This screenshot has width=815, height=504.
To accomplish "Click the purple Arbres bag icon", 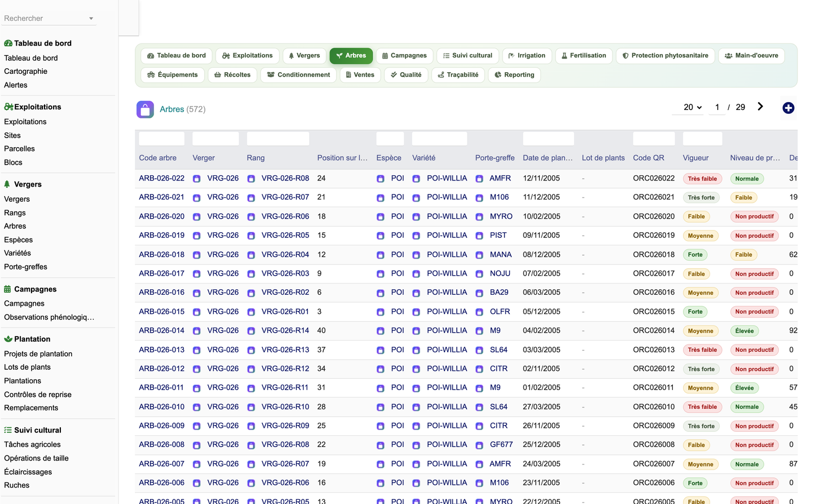I will [x=145, y=109].
